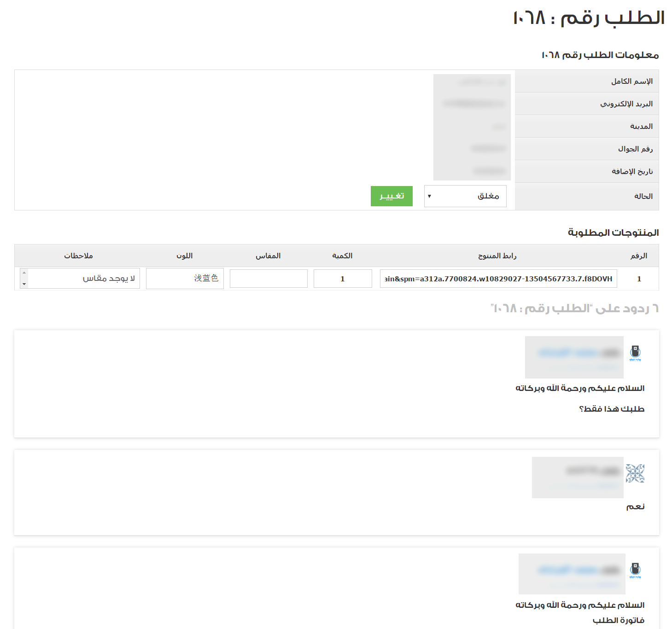Viewport: 672px width, 629px height.
Task: Click the اللون column header
Action: pyautogui.click(x=184, y=256)
